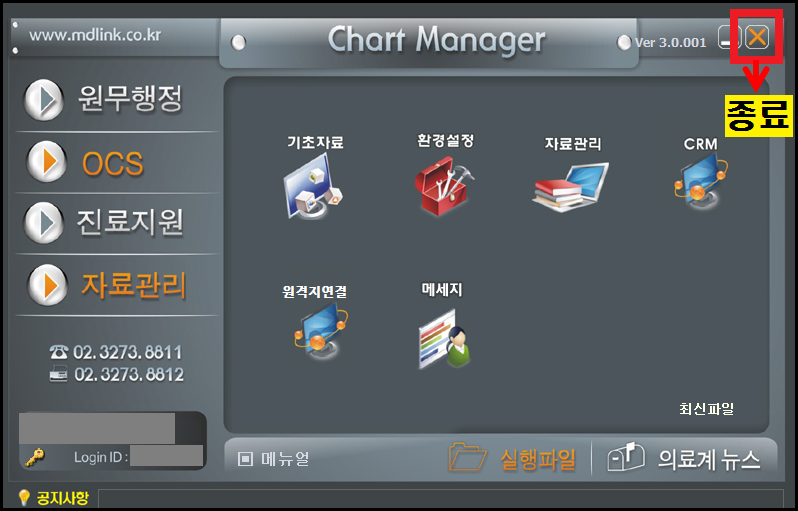This screenshot has height=511, width=798.
Task: Expand the 원무행정 menu arrow
Action: tap(44, 100)
